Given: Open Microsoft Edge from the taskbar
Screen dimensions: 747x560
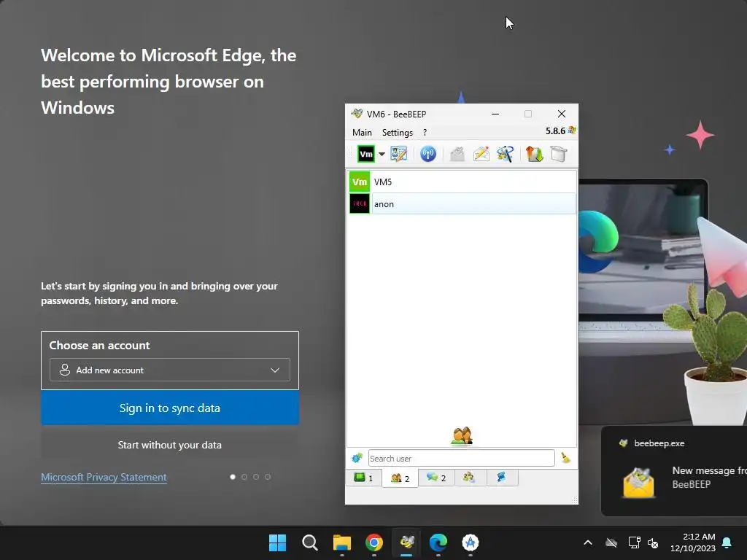Looking at the screenshot, I should pyautogui.click(x=438, y=542).
